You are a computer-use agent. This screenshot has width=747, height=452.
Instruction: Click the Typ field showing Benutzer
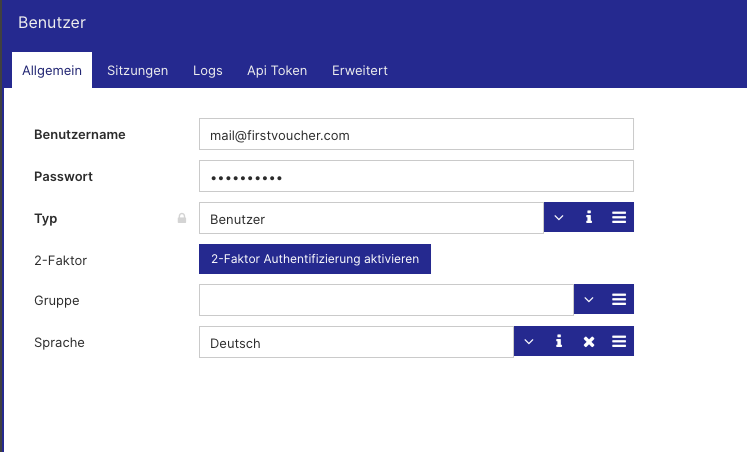371,218
